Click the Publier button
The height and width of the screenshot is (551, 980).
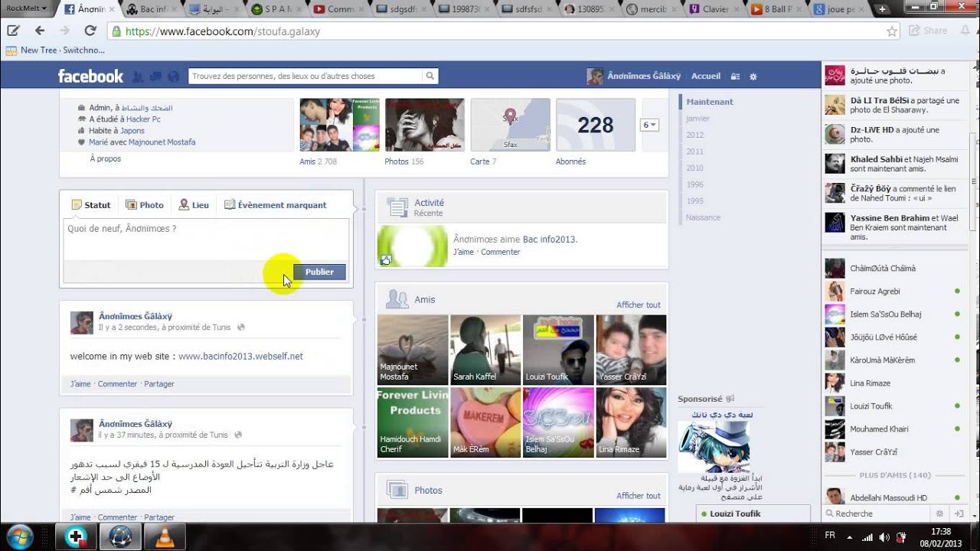click(x=319, y=272)
